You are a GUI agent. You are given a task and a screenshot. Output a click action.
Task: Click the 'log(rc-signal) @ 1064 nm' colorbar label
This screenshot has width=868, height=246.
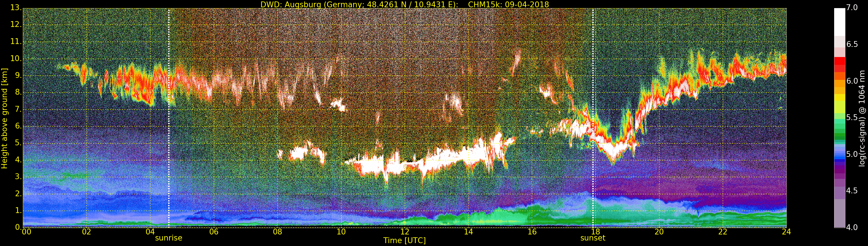[x=862, y=118]
